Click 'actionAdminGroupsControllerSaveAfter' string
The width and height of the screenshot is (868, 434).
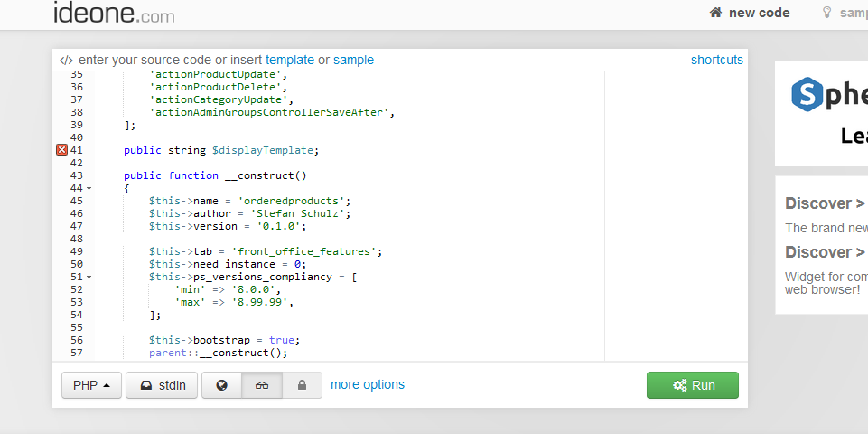coord(269,112)
